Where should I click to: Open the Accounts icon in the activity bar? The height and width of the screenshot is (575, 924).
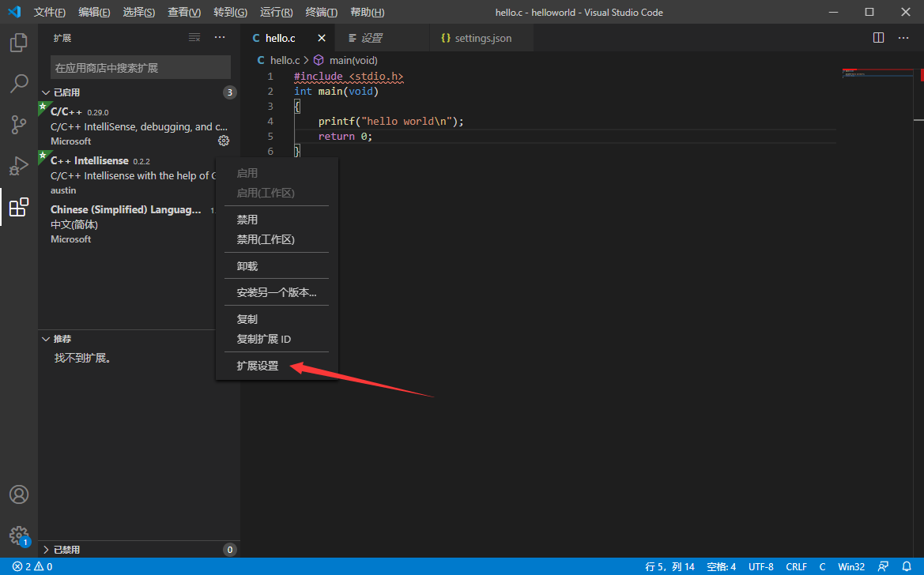coord(19,494)
